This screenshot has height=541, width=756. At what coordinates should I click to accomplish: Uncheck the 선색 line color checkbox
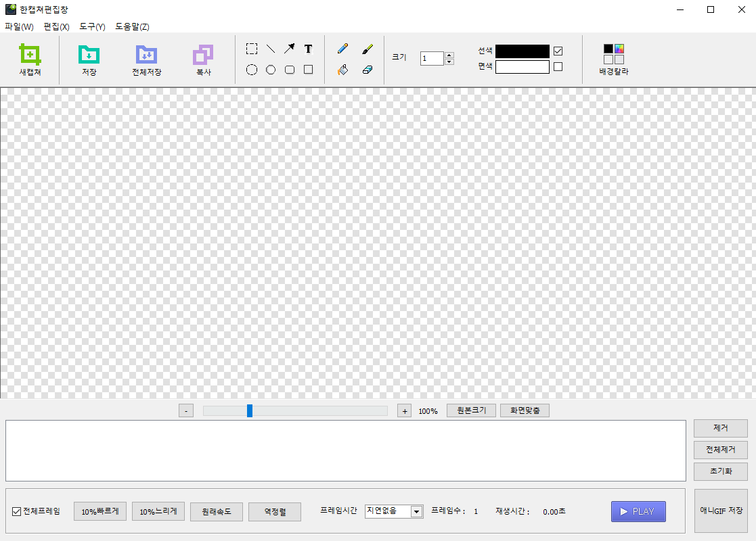coord(558,51)
